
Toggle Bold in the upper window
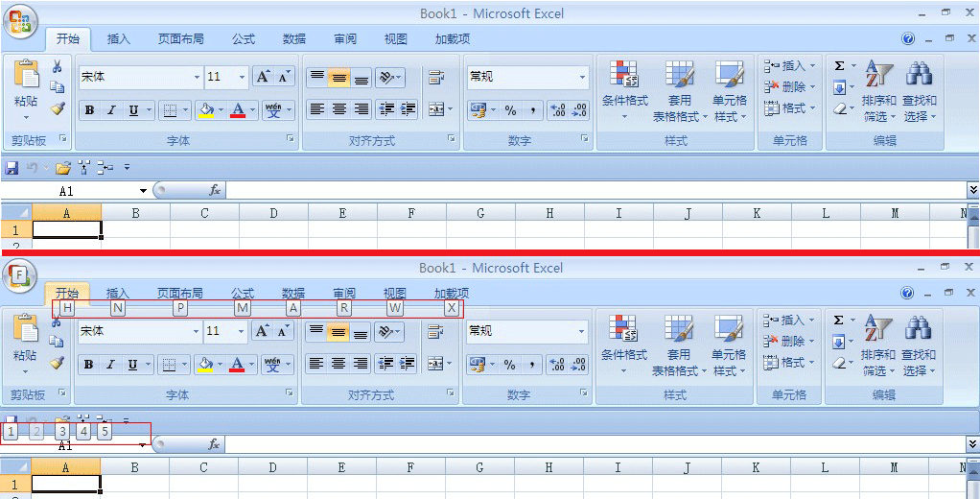pyautogui.click(x=89, y=110)
